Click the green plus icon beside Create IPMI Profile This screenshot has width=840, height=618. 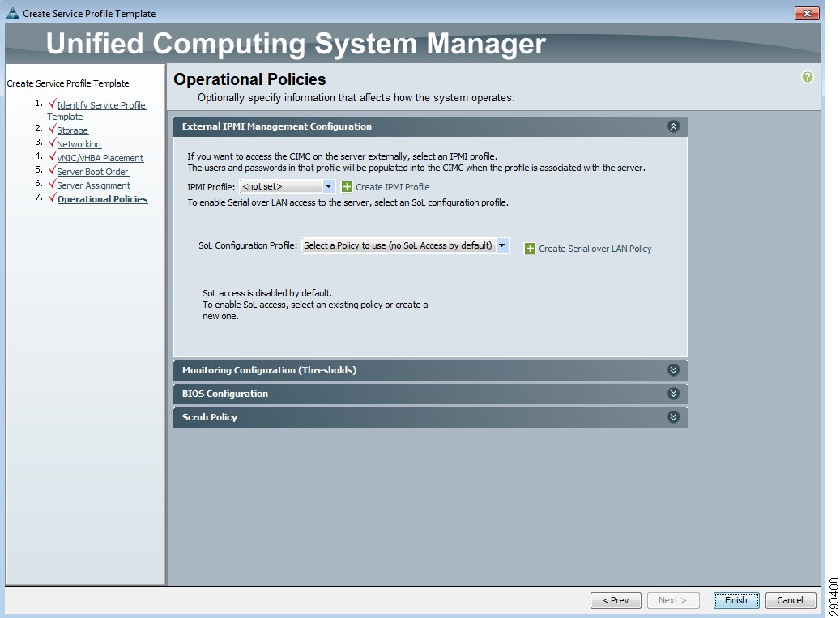(348, 187)
